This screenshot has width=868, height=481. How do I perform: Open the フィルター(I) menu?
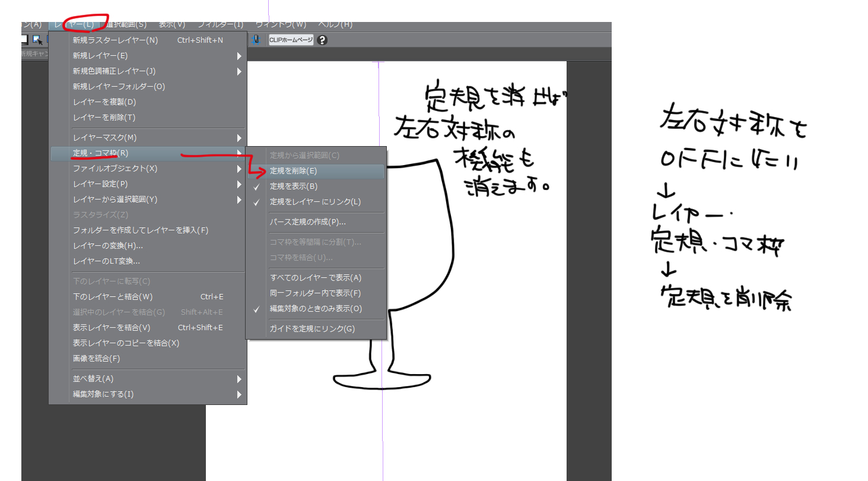pos(221,24)
